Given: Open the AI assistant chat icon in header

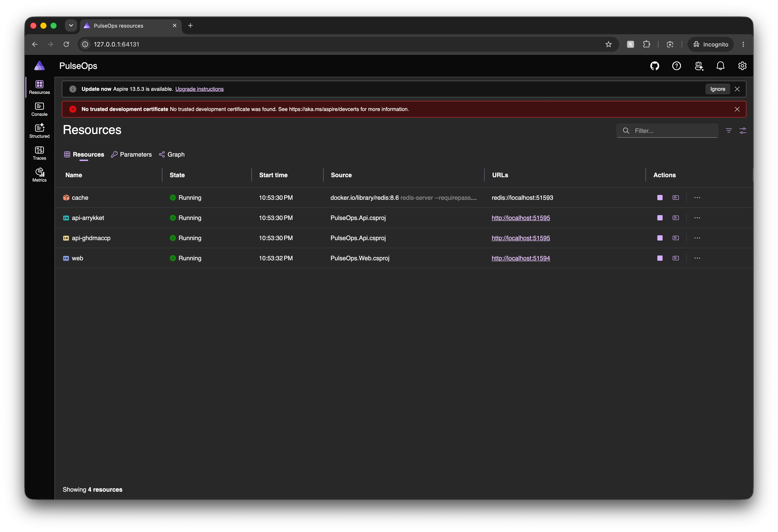Looking at the screenshot, I should tap(699, 66).
